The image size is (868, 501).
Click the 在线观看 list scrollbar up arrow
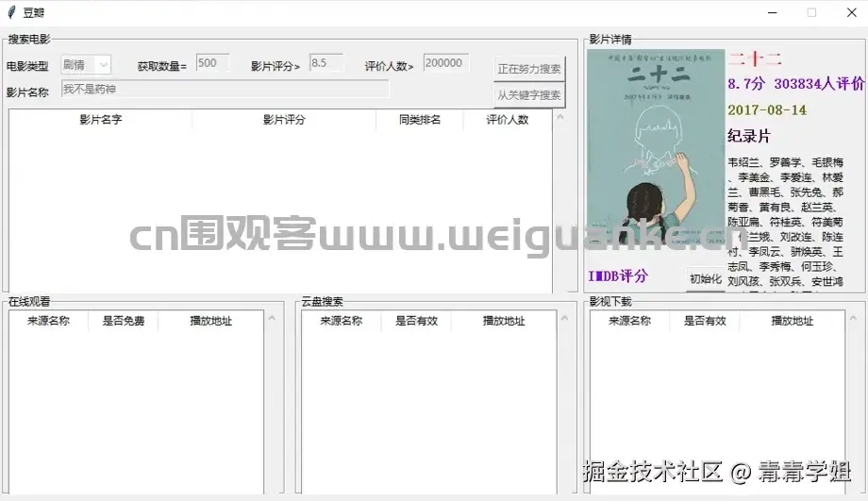272,318
